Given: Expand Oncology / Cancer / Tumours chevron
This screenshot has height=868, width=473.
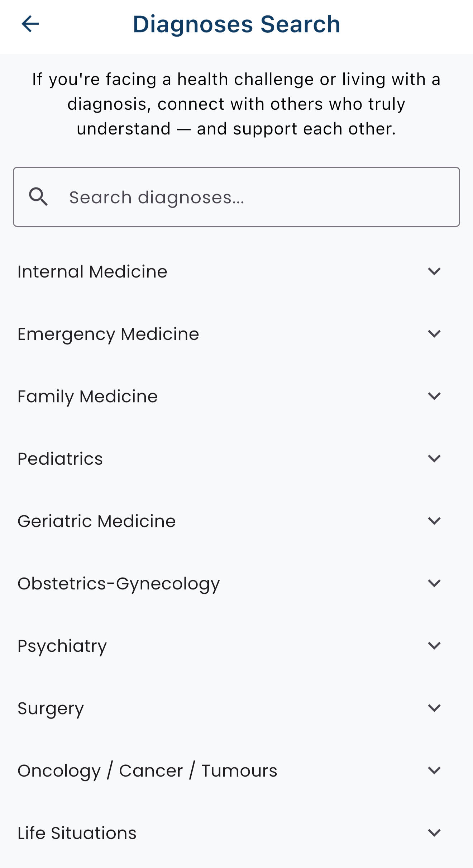Looking at the screenshot, I should click(434, 770).
